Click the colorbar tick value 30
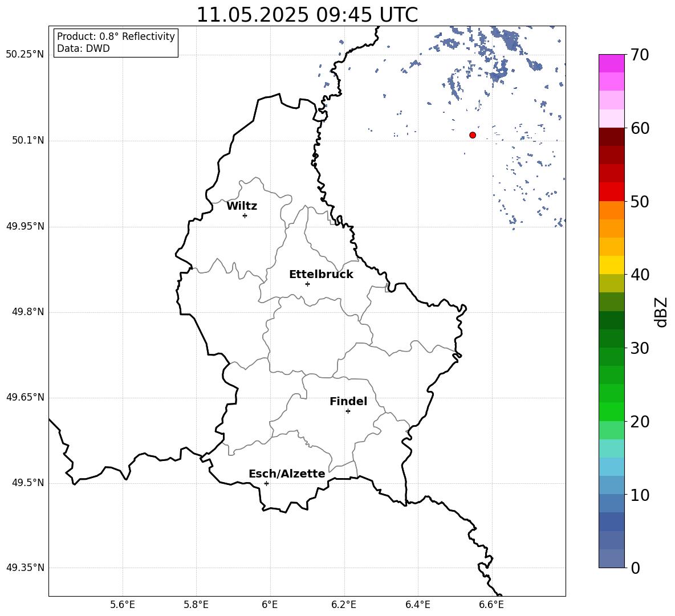 pyautogui.click(x=640, y=348)
